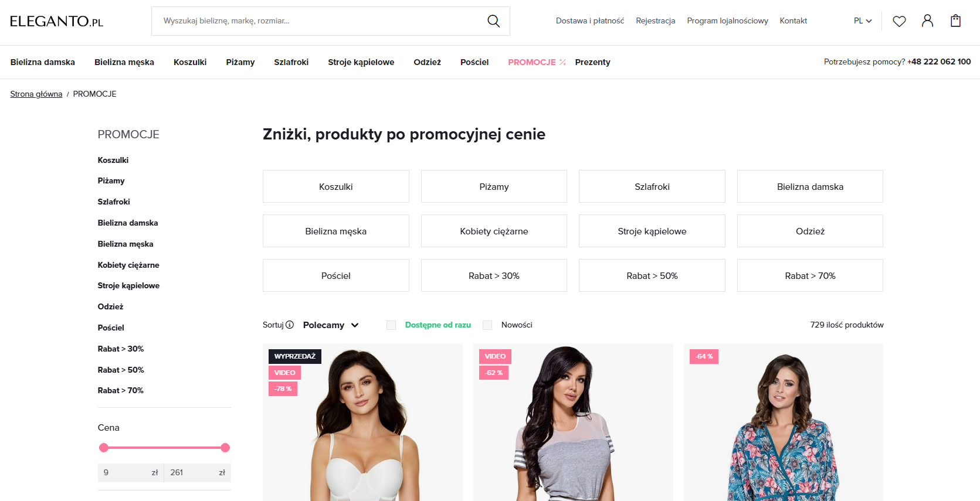The width and height of the screenshot is (980, 501).
Task: Expand the PL language dropdown
Action: coord(863,21)
